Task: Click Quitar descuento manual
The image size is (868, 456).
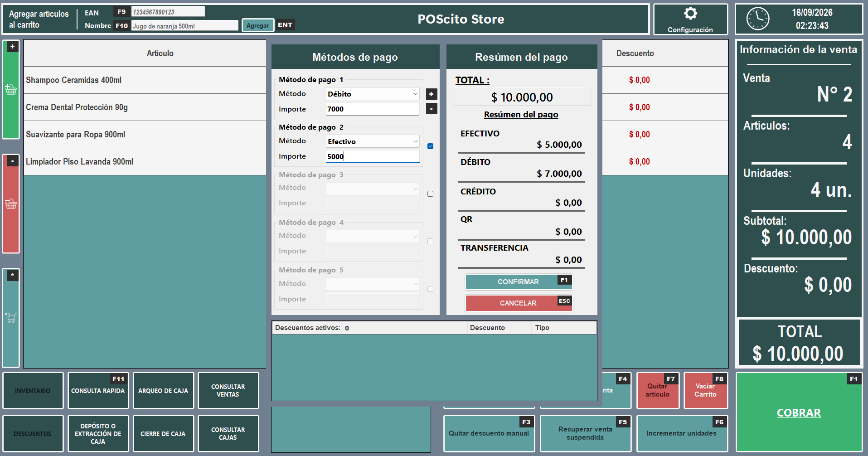Action: [489, 434]
